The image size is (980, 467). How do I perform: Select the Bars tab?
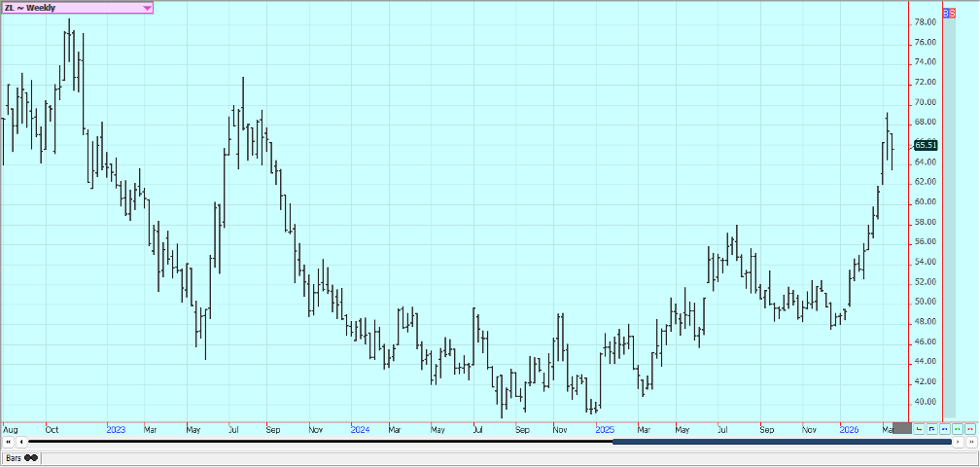click(14, 457)
